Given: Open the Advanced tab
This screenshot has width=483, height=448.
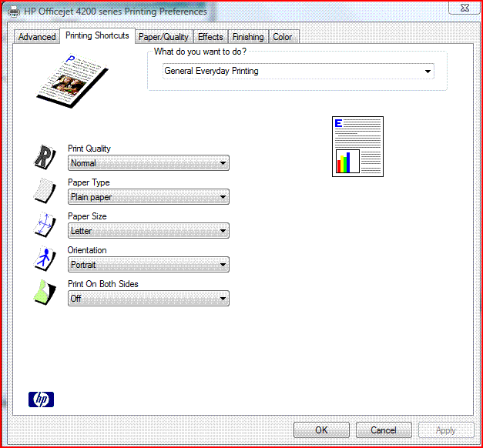Looking at the screenshot, I should (37, 37).
